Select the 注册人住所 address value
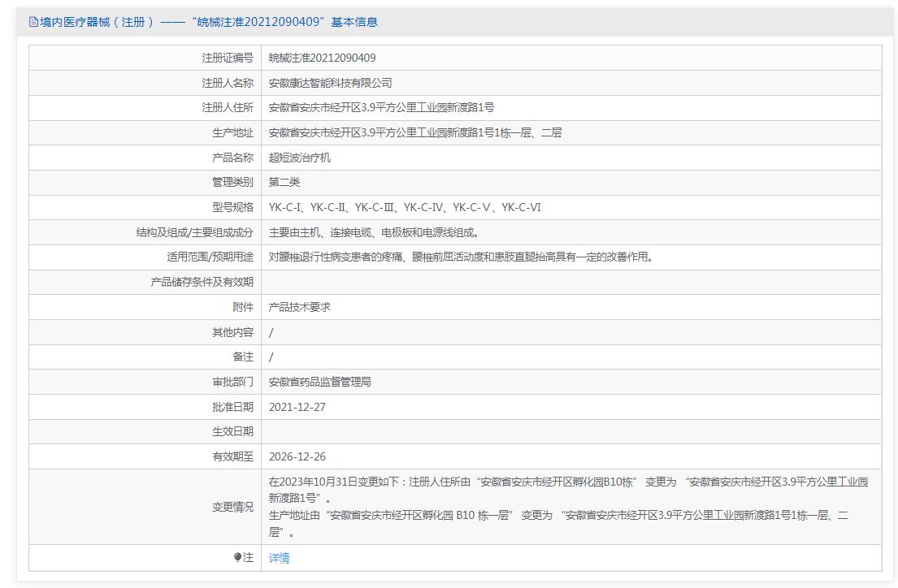 pos(381,108)
